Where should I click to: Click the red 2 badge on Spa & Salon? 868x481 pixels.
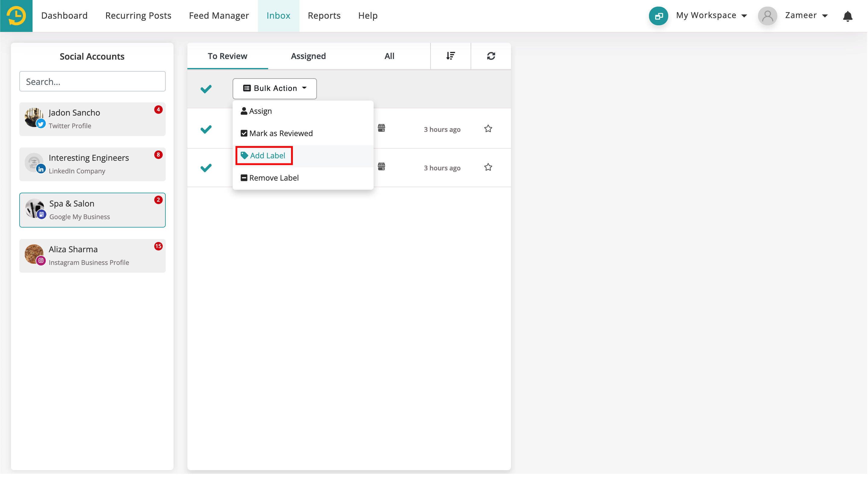158,200
